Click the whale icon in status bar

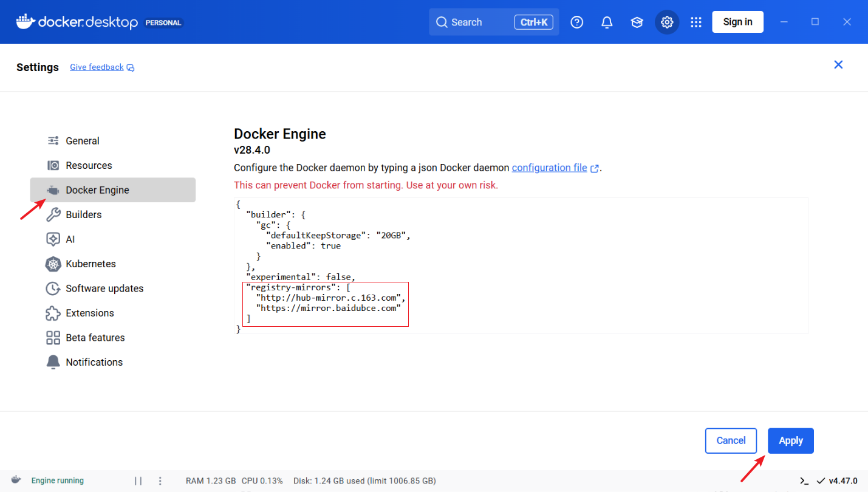pyautogui.click(x=16, y=480)
